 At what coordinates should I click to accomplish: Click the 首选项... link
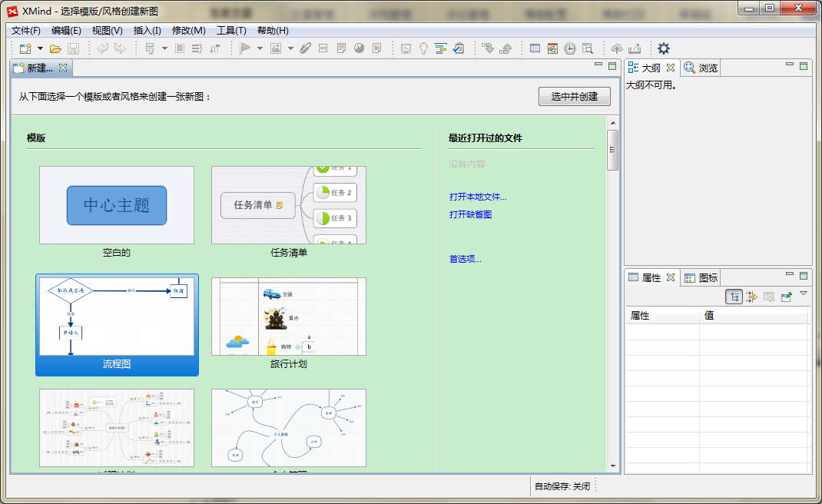click(x=466, y=259)
